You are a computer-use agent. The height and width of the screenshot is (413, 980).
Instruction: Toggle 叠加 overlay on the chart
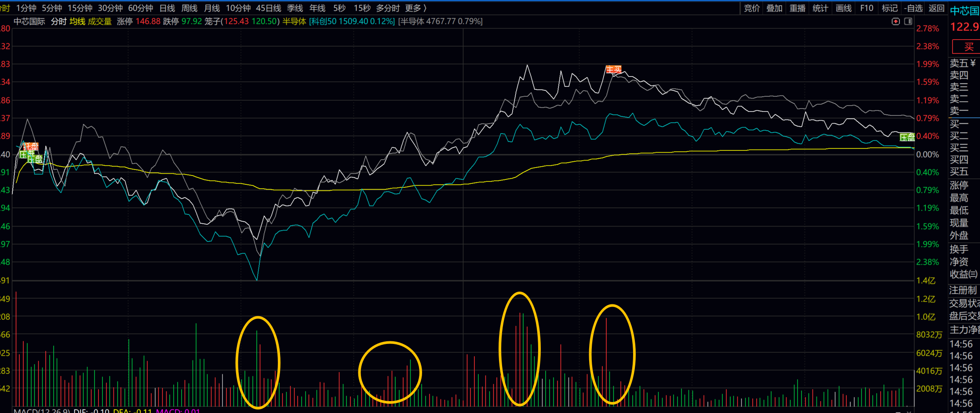pyautogui.click(x=774, y=8)
